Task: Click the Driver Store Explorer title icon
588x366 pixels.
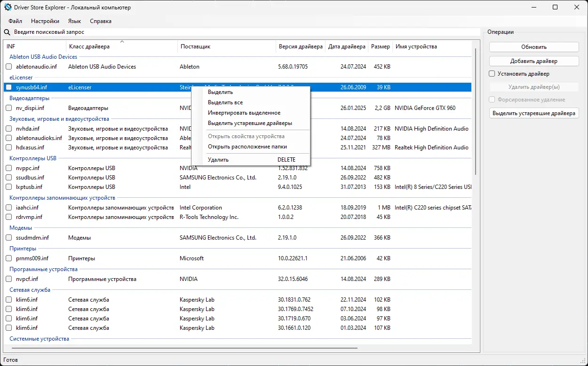Action: point(8,8)
